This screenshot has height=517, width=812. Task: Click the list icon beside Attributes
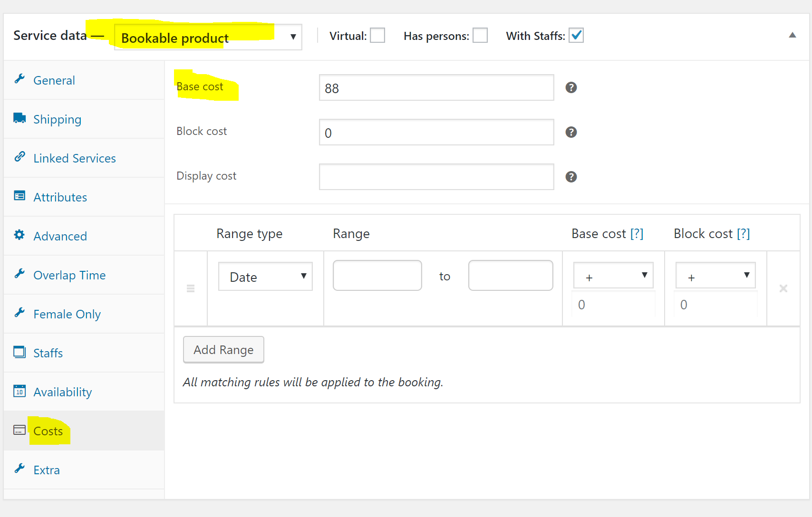tap(19, 196)
